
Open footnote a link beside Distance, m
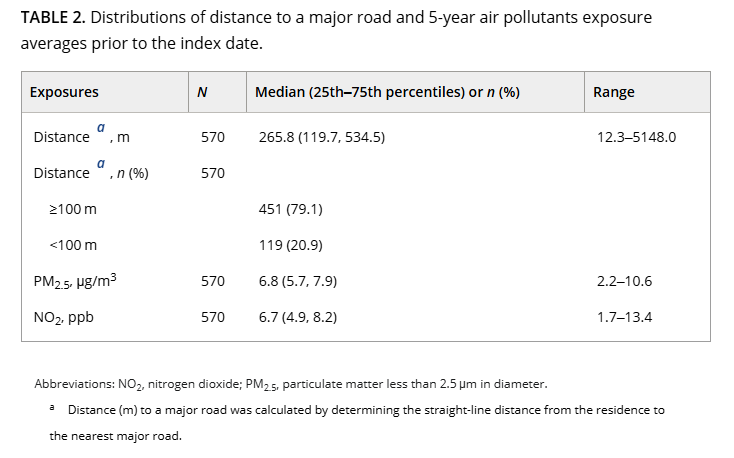pos(101,128)
